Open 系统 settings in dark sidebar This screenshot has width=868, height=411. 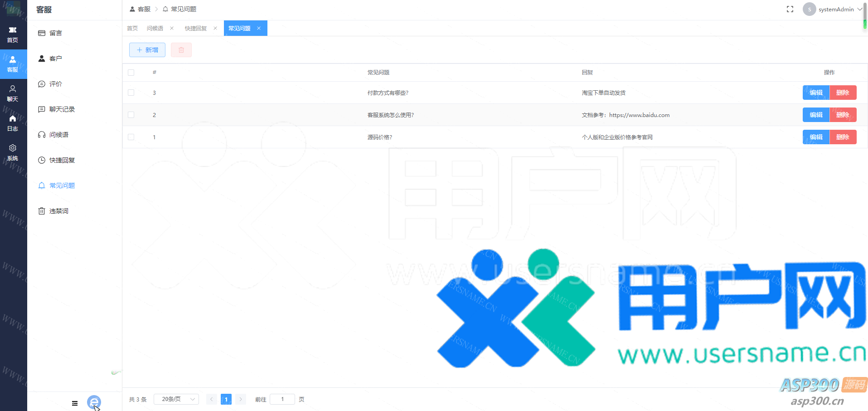click(x=13, y=152)
